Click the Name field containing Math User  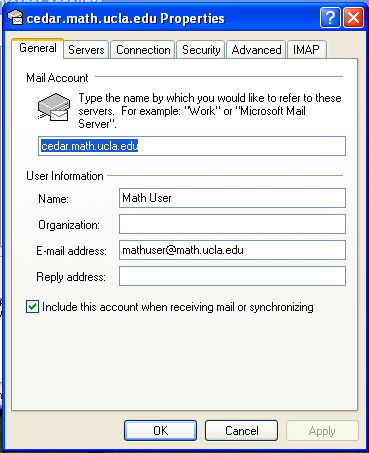click(x=232, y=198)
